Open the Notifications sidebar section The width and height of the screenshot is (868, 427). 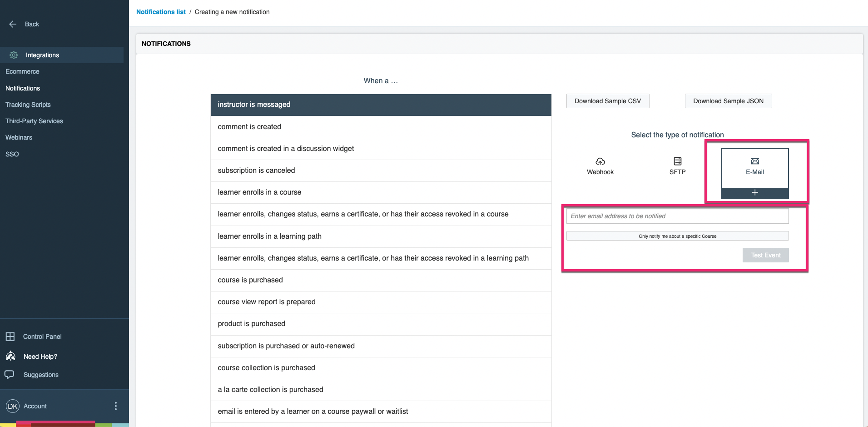coord(22,88)
